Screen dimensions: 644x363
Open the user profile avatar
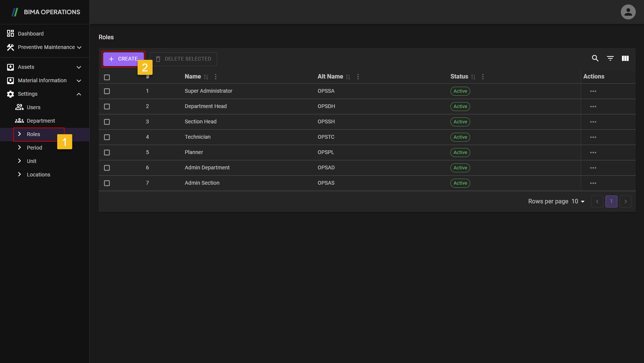(x=628, y=12)
